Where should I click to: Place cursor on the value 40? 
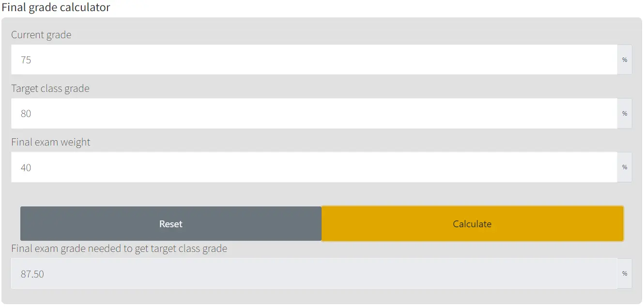pyautogui.click(x=26, y=167)
